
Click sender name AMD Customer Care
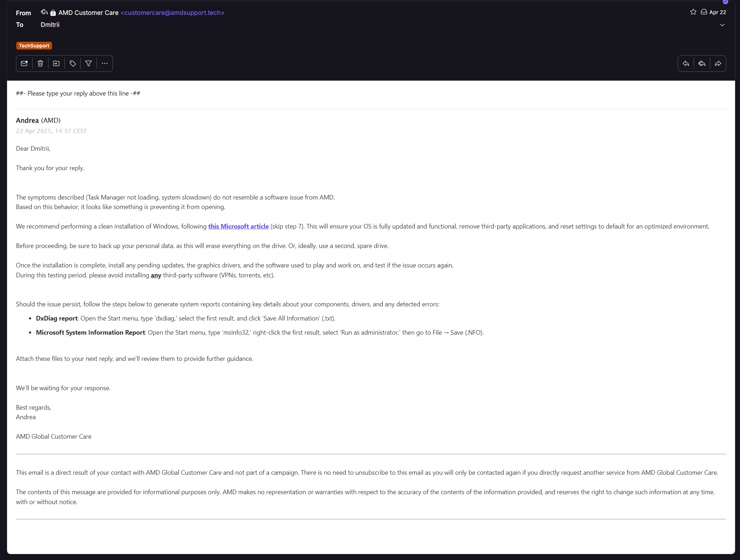88,13
